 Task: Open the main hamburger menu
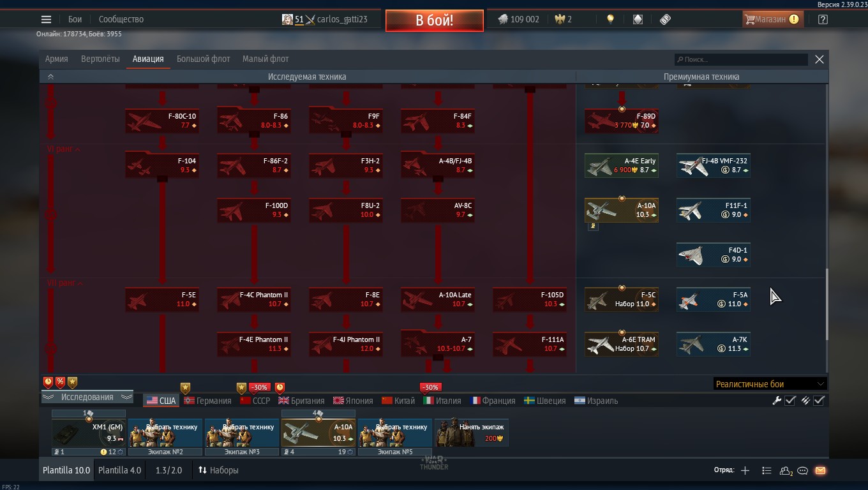pos(46,19)
